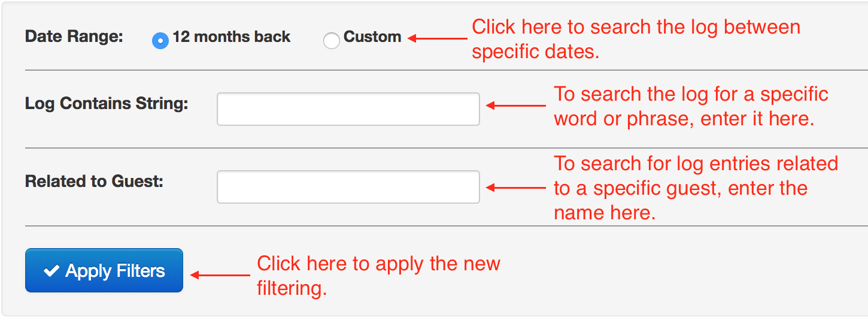The image size is (868, 326).
Task: Click the checkmark icon on Apply Filters
Action: [51, 271]
